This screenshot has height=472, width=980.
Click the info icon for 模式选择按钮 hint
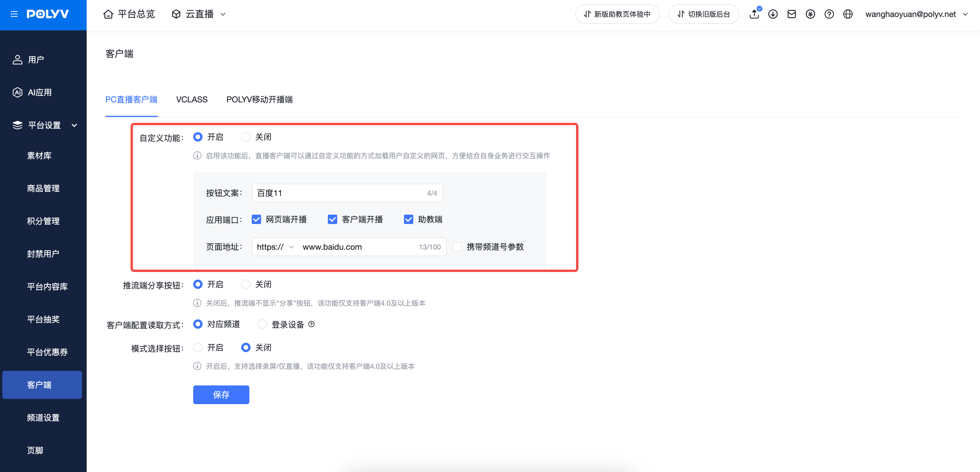[197, 366]
